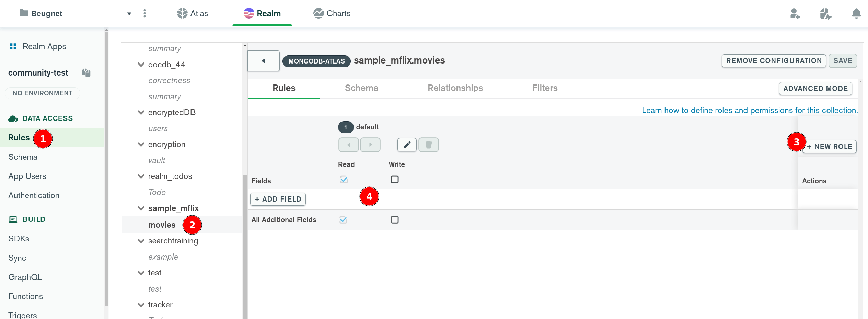868x319 pixels.
Task: Open the Charts tab
Action: tap(332, 13)
